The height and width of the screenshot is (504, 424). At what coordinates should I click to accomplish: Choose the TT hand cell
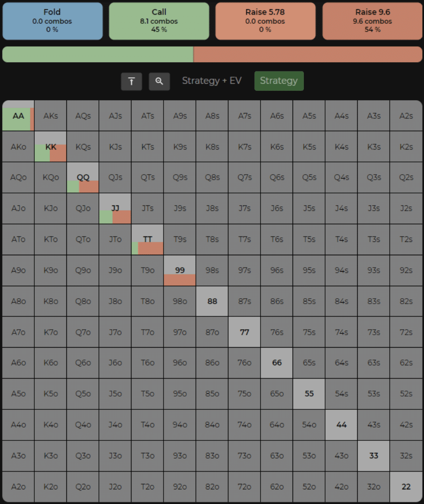coord(147,240)
